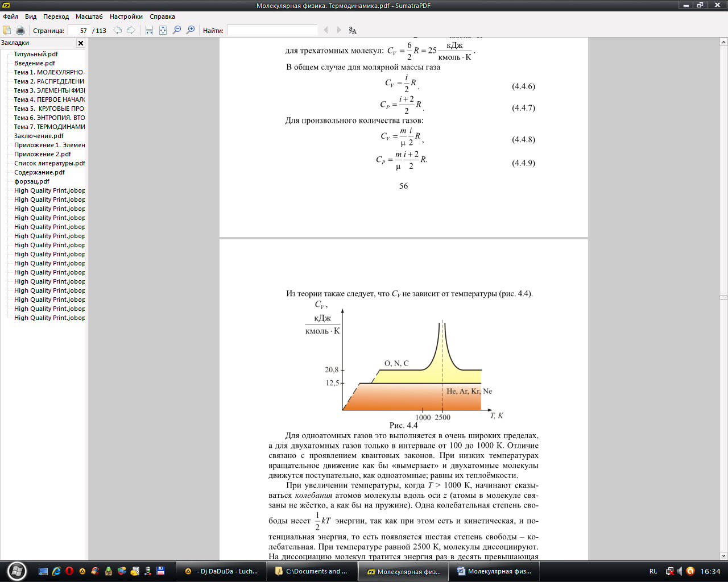Open the Вид menu
The width and height of the screenshot is (728, 582).
31,16
